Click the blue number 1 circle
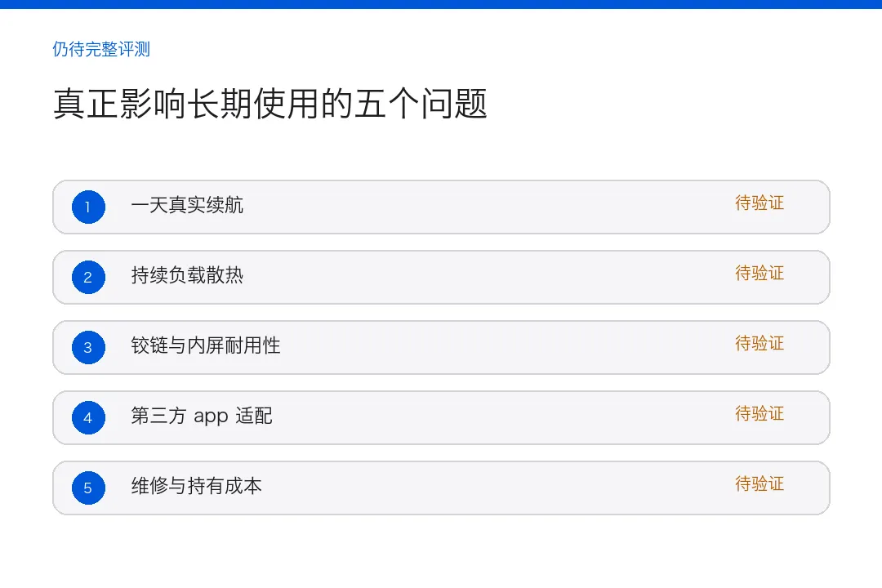This screenshot has height=588, width=882. click(x=88, y=207)
